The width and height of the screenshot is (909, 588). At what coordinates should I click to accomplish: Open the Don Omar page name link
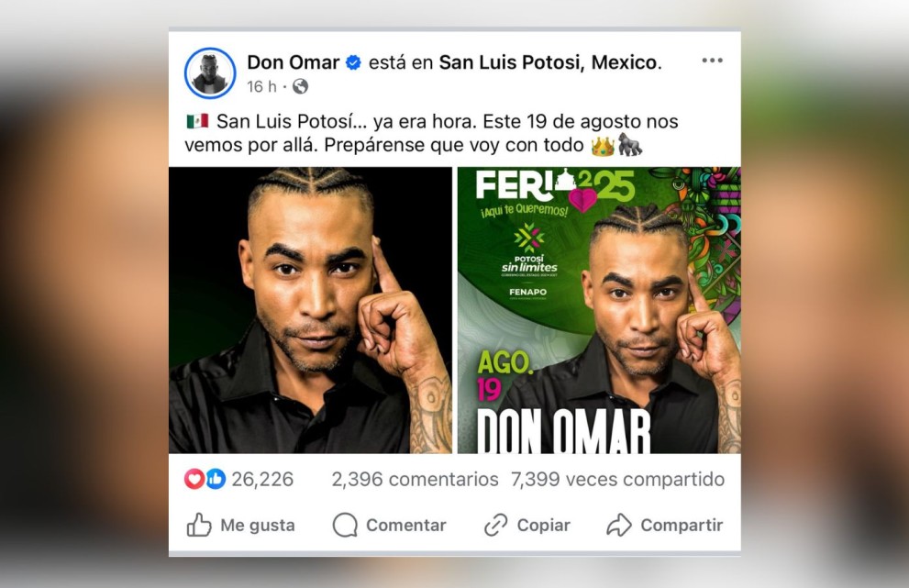(x=294, y=62)
